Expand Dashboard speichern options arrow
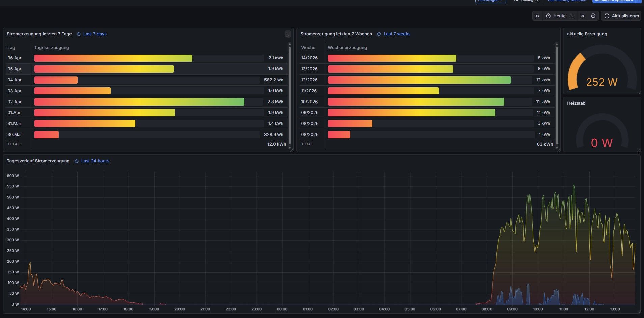Image resolution: width=644 pixels, height=318 pixels. pyautogui.click(x=639, y=1)
